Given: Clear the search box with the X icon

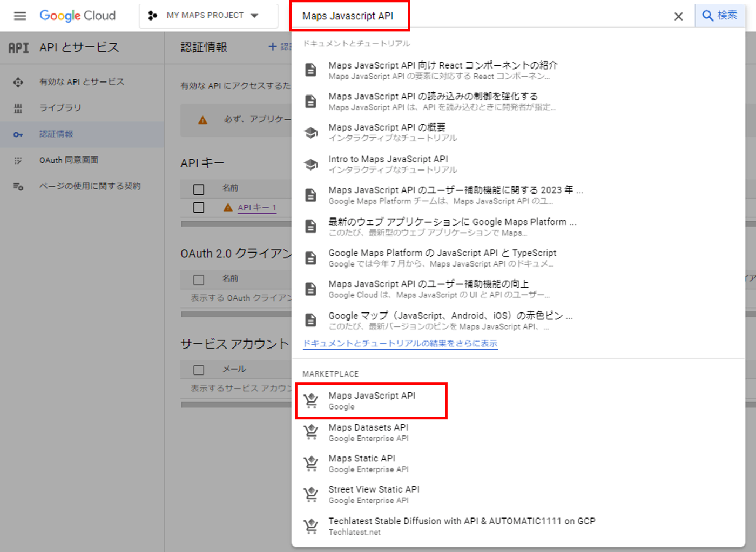Looking at the screenshot, I should [x=678, y=16].
